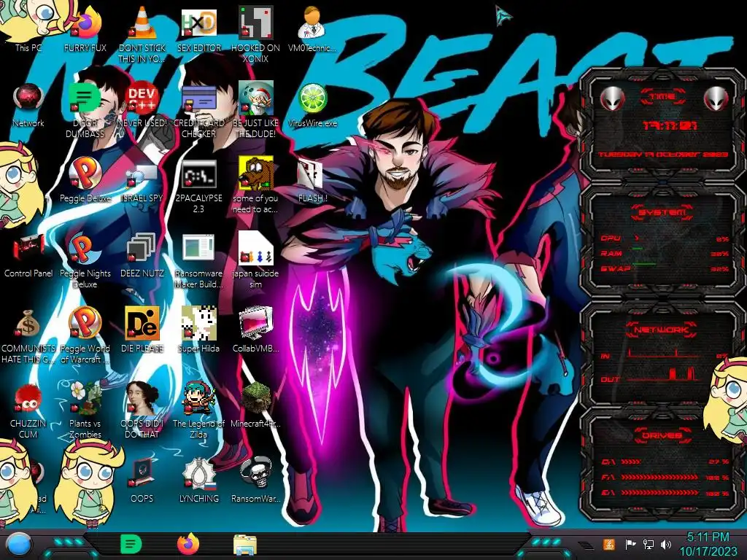Click the DRIVES header in widget
Screen dimensions: 747x560
[x=662, y=435]
